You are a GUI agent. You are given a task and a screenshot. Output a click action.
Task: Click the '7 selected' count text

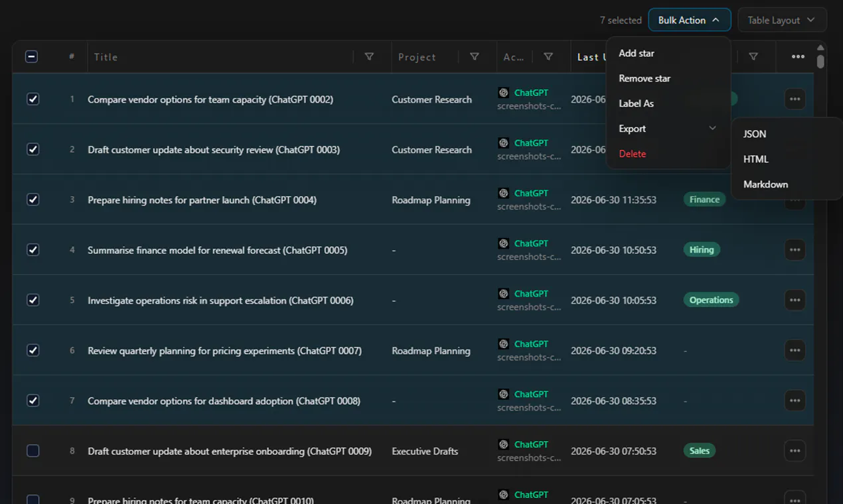click(x=621, y=21)
